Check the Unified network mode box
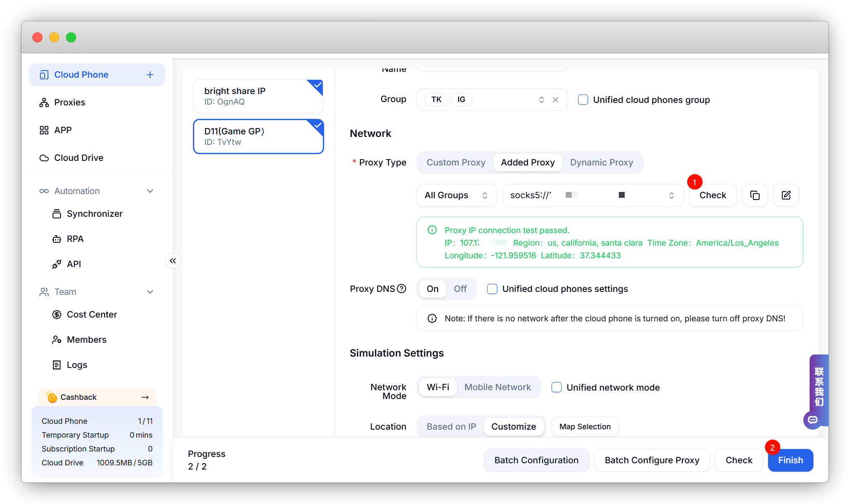 [557, 387]
